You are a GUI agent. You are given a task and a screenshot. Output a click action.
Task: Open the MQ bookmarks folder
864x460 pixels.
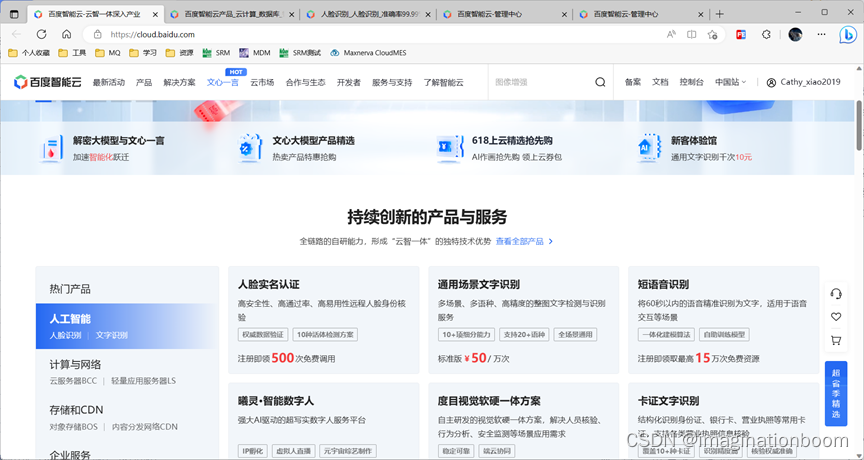coord(108,53)
